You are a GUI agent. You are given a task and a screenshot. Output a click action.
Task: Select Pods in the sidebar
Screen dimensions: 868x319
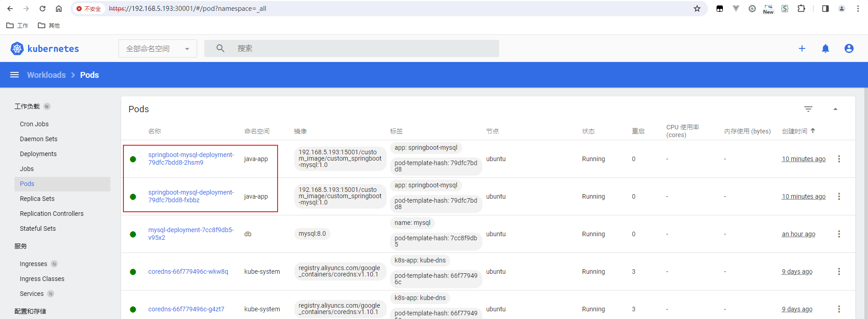coord(62,184)
